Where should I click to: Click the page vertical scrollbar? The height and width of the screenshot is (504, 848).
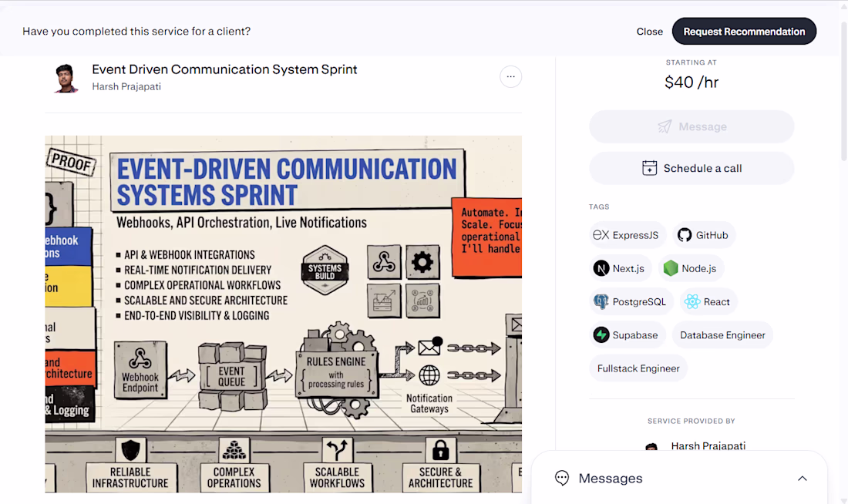tap(844, 92)
